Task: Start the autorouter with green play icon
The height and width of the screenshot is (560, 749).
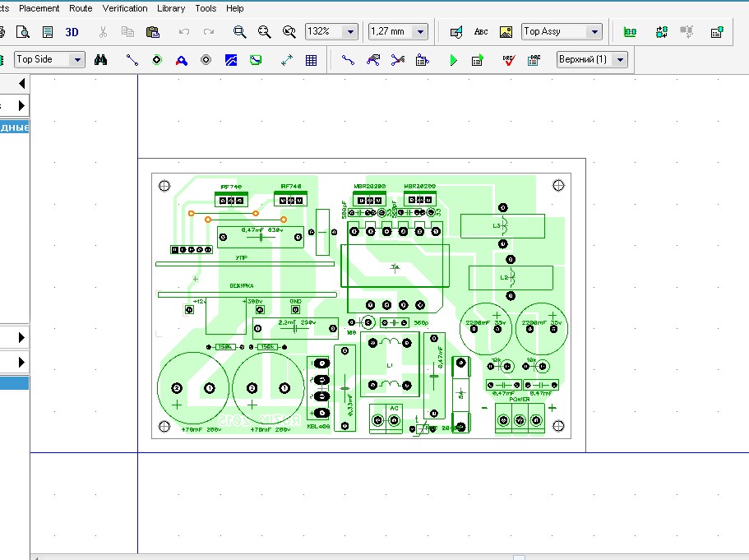Action: pyautogui.click(x=453, y=60)
